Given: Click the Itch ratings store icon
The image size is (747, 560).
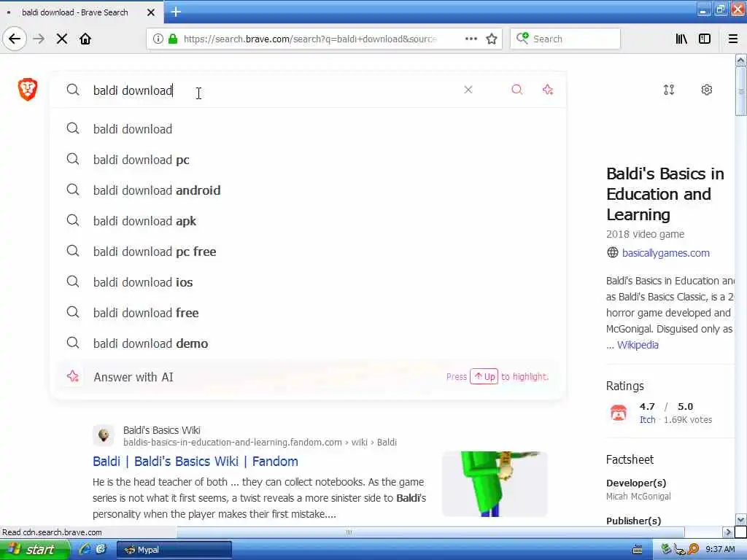Looking at the screenshot, I should click(x=619, y=413).
